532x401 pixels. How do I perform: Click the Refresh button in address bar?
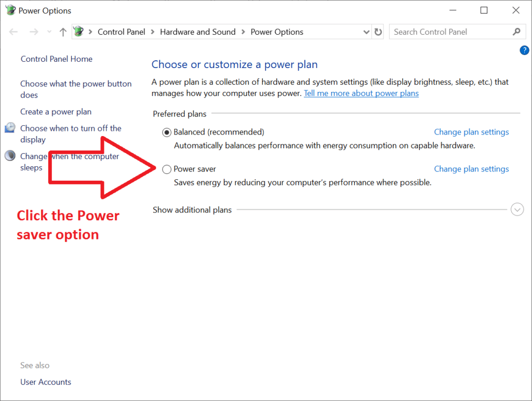point(378,32)
